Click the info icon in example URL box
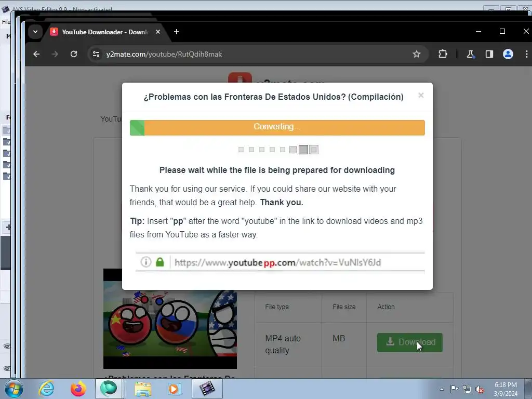 [x=146, y=262]
